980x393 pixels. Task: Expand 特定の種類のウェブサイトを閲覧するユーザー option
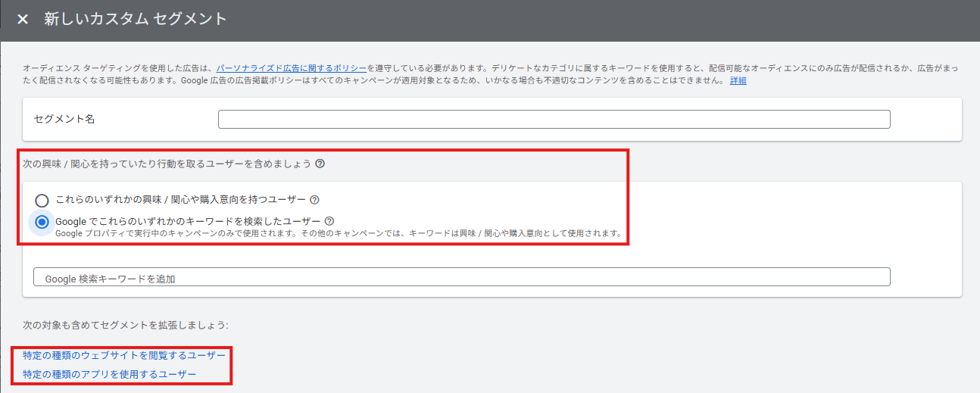click(124, 355)
